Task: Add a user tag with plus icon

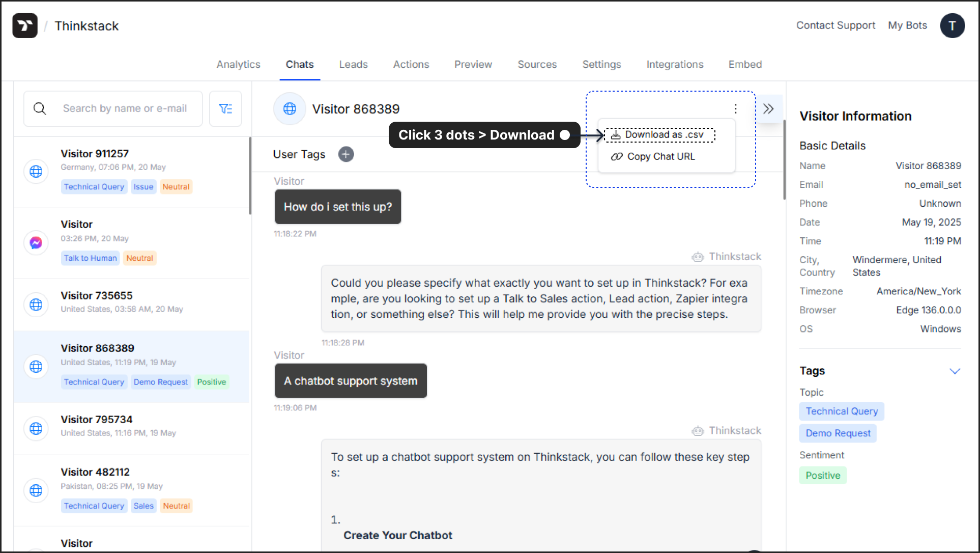Action: click(346, 154)
